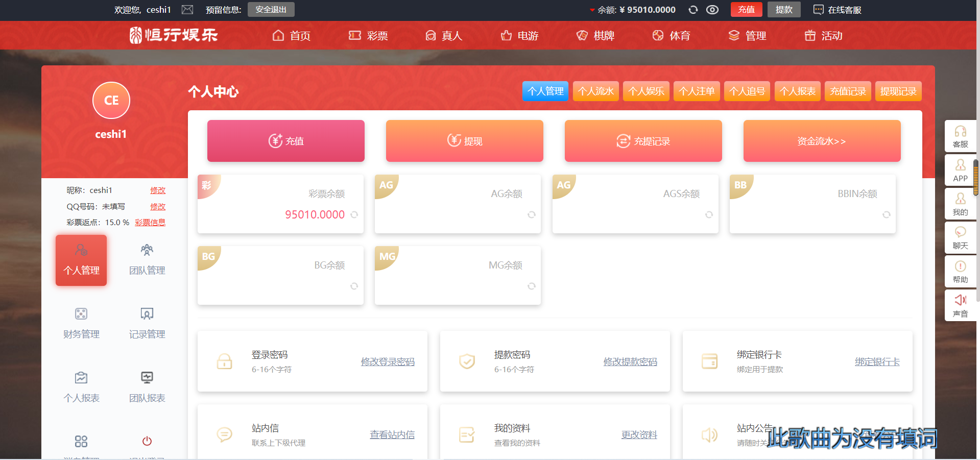Click the mail envelope icon beside username
The width and height of the screenshot is (980, 460).
[187, 10]
